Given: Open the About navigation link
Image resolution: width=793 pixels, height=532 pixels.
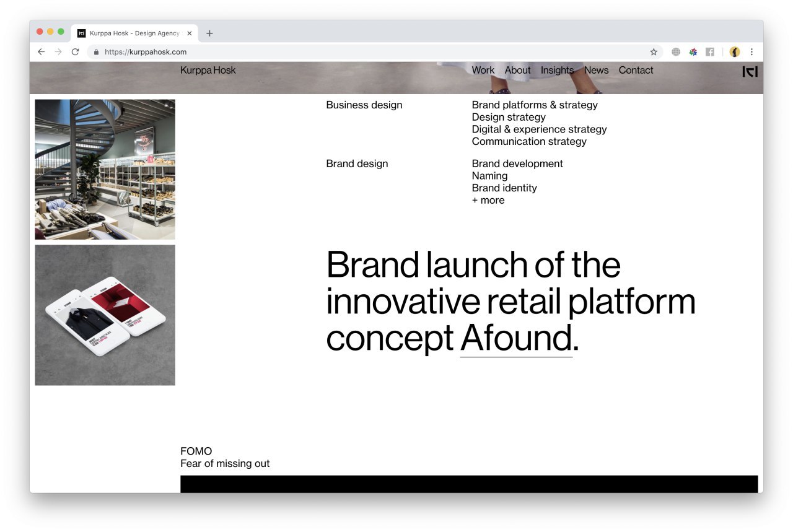Looking at the screenshot, I should [518, 70].
